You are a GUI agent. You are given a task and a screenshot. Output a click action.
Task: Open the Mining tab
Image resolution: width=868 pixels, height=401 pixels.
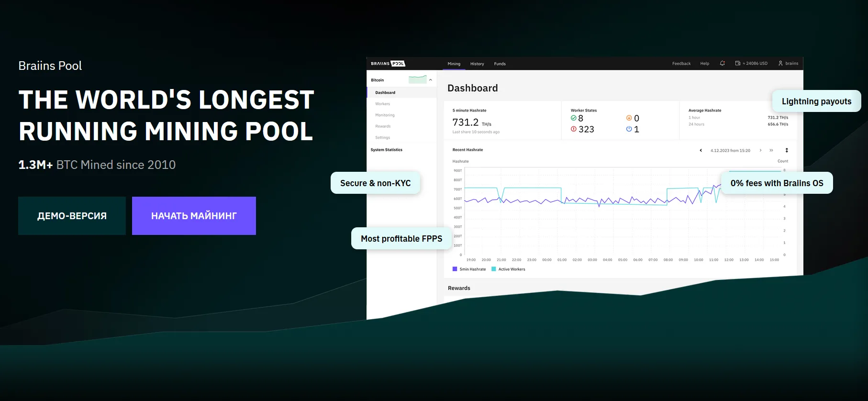tap(454, 64)
